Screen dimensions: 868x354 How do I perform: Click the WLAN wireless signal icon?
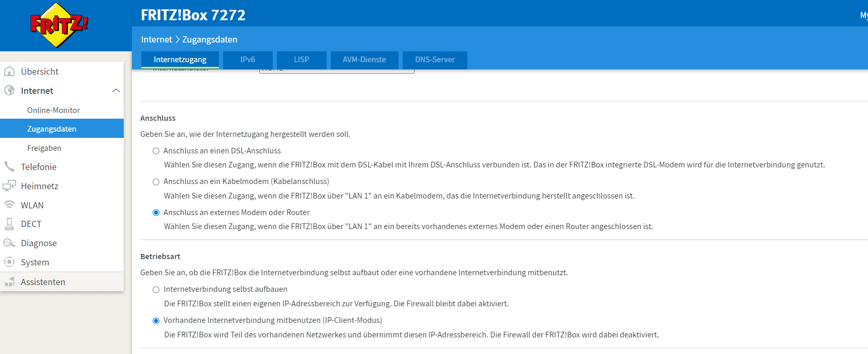(x=9, y=205)
